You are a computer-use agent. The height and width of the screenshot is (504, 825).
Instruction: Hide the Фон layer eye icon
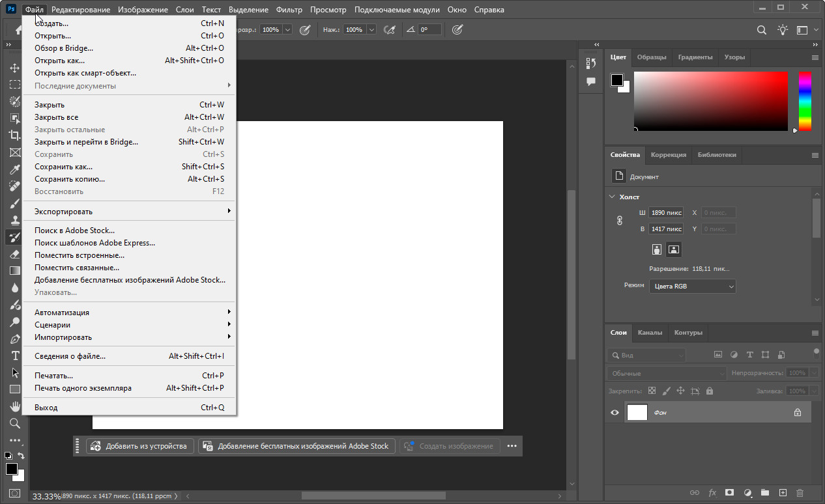pyautogui.click(x=615, y=412)
